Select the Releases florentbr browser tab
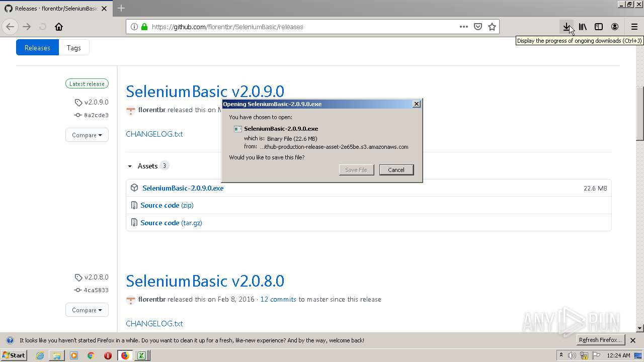644x362 pixels. coord(57,8)
